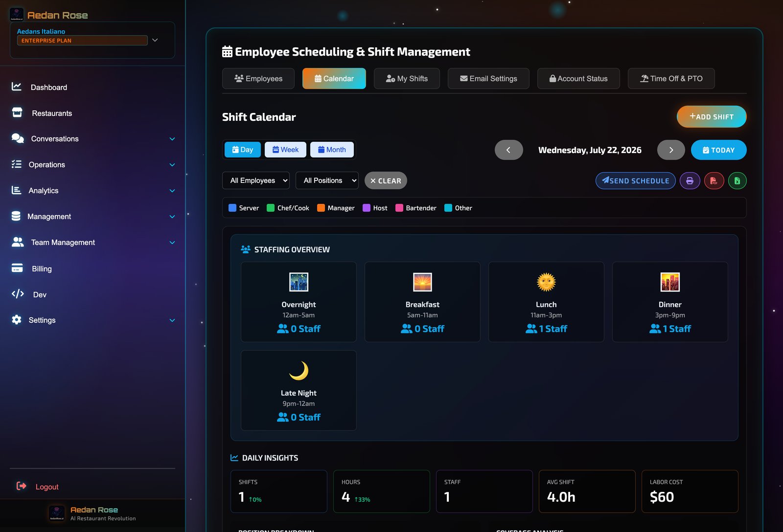The width and height of the screenshot is (783, 532).
Task: View the Account Status tab
Action: [578, 78]
